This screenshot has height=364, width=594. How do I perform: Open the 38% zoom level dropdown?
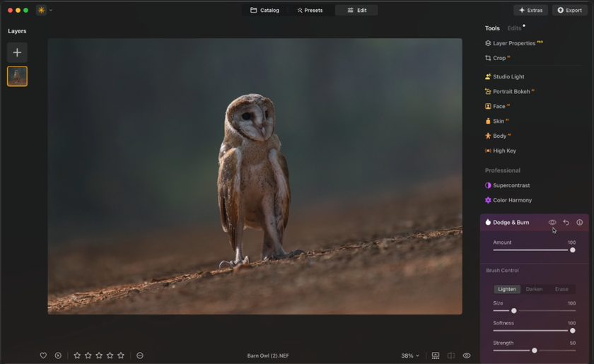point(410,356)
